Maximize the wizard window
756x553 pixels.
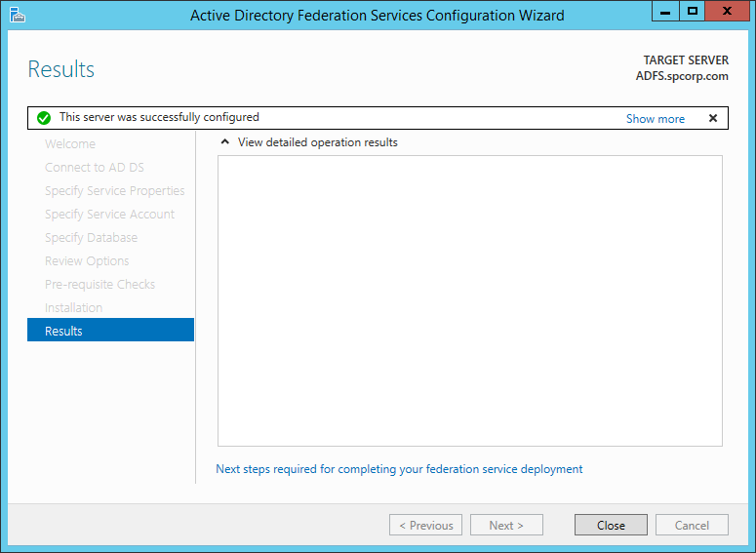[x=693, y=11]
